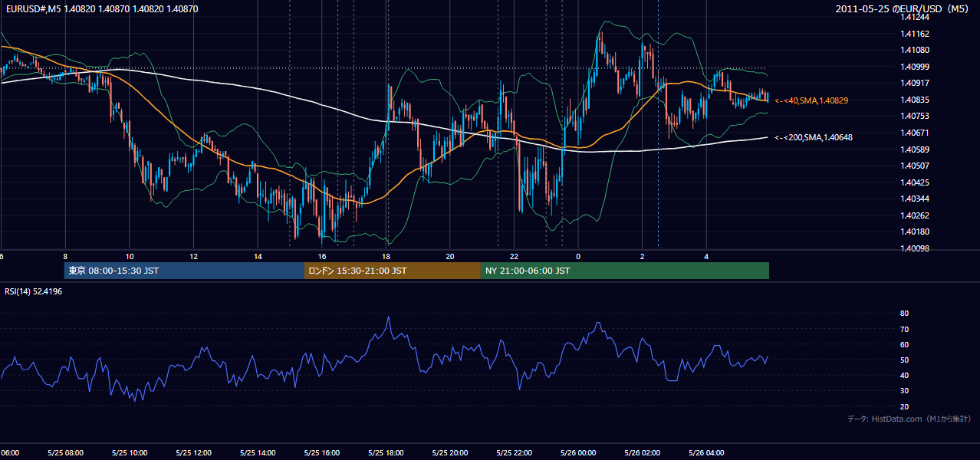The image size is (980, 460).
Task: Click hour tick 12 under the price chart
Action: (194, 256)
